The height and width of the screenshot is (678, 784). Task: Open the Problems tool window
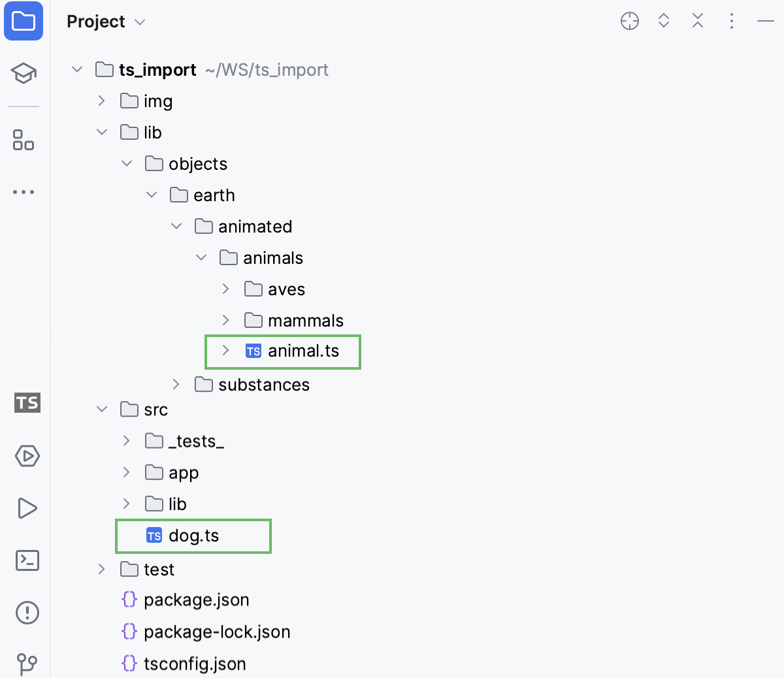click(x=27, y=613)
